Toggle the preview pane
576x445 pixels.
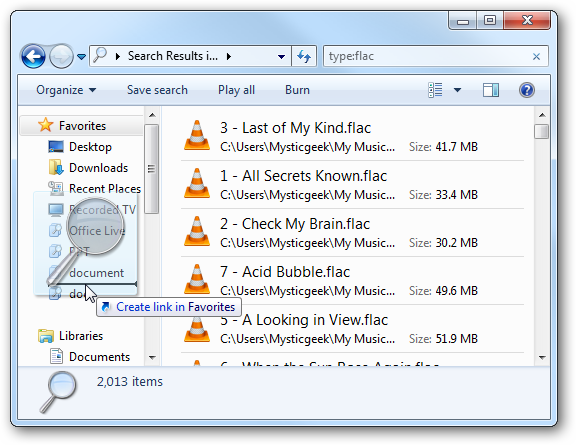click(491, 90)
